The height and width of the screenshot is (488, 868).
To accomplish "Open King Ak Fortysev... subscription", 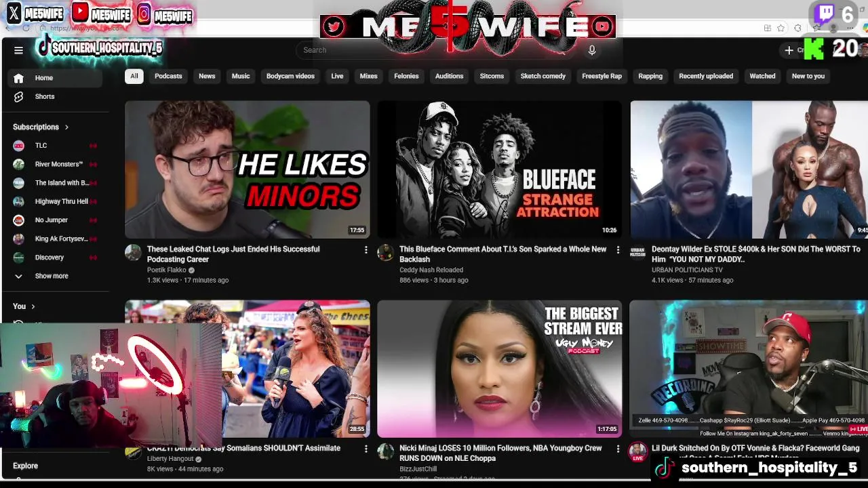I will coord(55,239).
